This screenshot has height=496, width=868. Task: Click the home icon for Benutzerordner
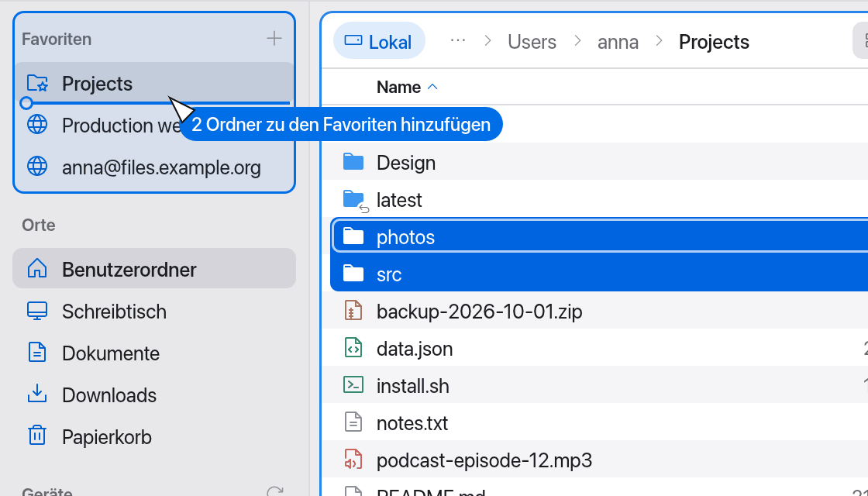pos(37,268)
